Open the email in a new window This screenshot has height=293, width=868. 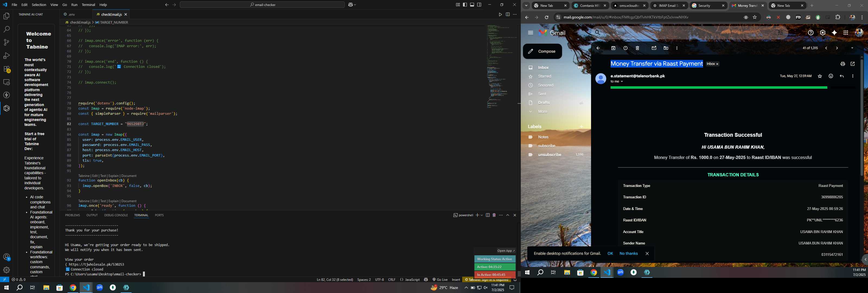[x=853, y=64]
